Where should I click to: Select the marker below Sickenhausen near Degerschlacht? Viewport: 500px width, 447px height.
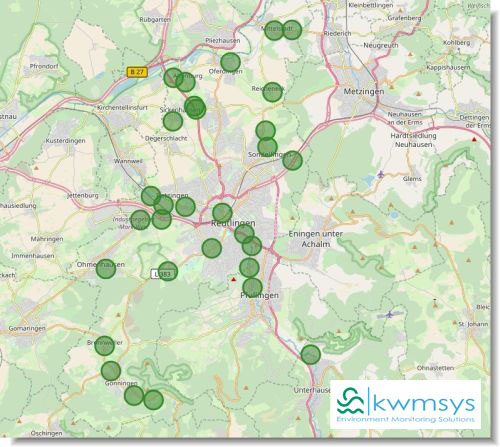click(173, 121)
